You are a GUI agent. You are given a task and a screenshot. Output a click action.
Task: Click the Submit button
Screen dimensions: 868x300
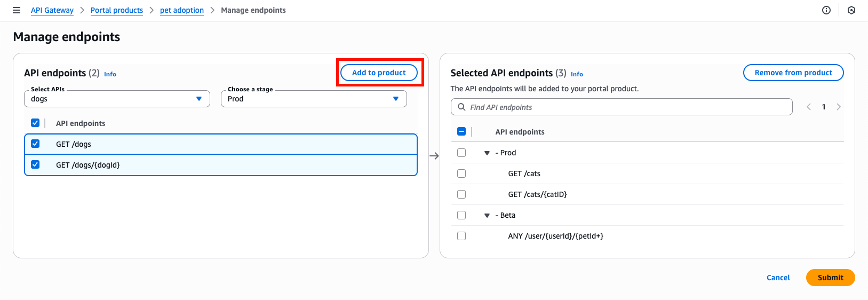click(830, 278)
